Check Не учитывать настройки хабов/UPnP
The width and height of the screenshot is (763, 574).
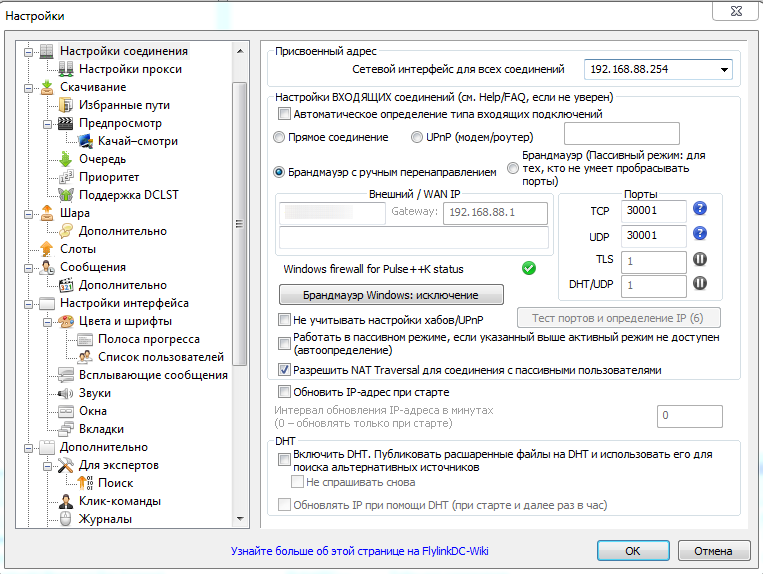[284, 320]
